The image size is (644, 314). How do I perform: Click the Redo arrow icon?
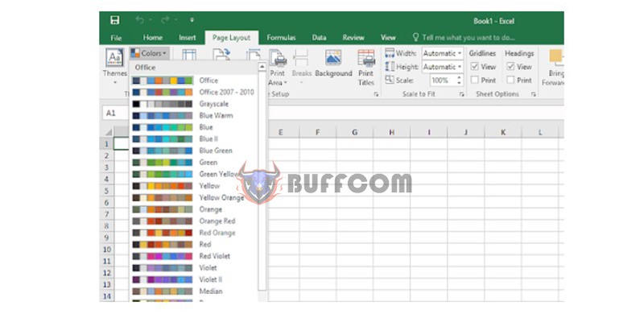coord(165,20)
